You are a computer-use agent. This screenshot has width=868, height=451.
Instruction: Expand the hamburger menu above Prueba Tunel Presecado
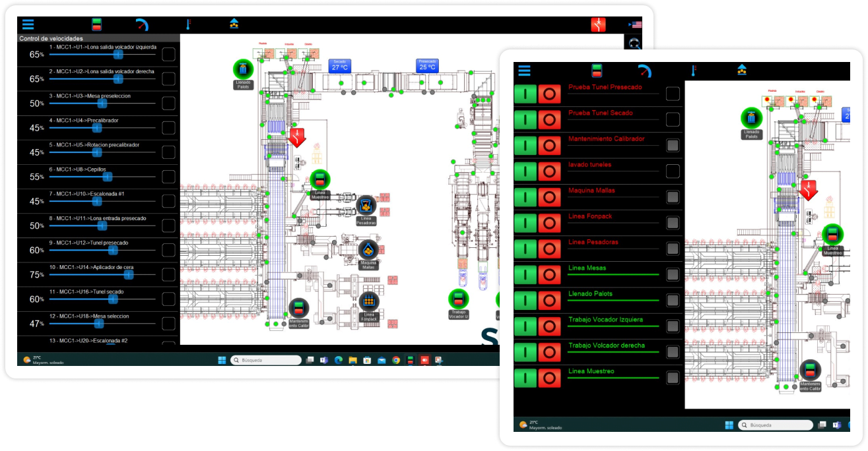pos(524,71)
